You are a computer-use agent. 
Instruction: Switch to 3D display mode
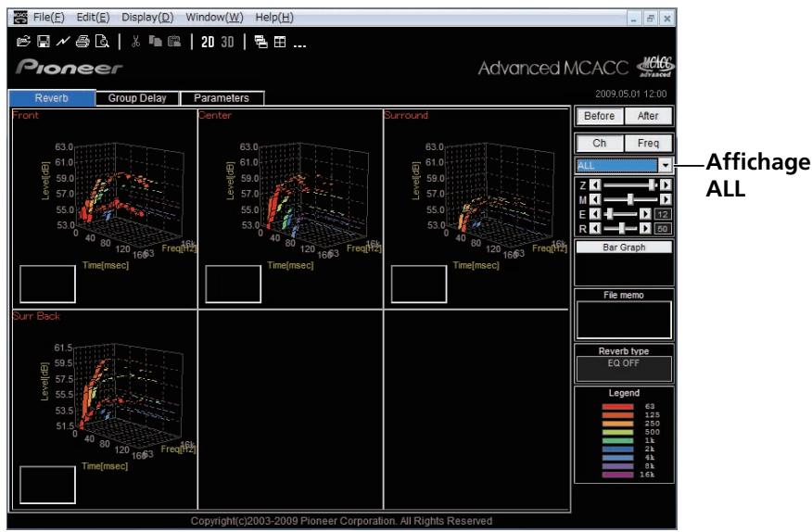point(227,42)
